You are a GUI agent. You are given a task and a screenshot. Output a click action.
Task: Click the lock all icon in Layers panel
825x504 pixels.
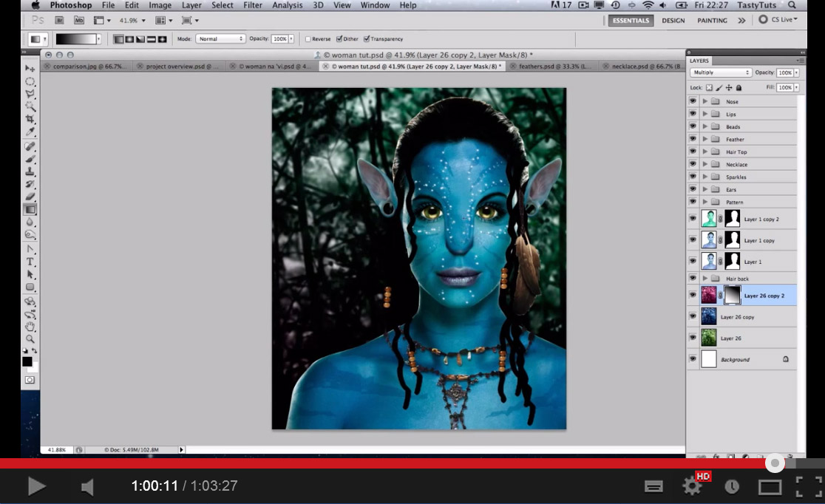(739, 87)
